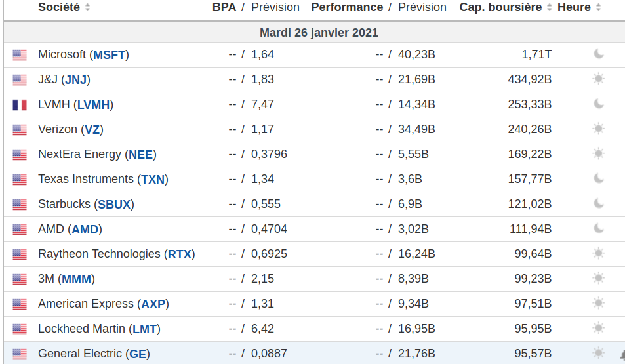
Task: Click the moon icon in Starbucks row
Action: coord(598,204)
